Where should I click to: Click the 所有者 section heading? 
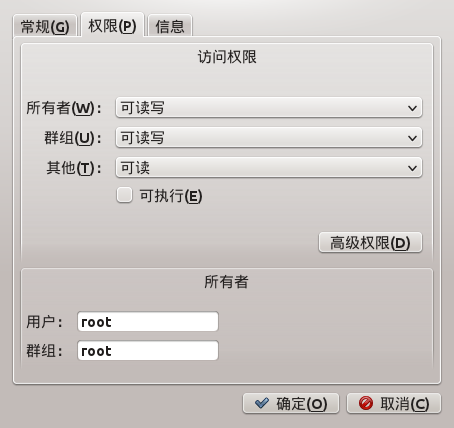(x=227, y=282)
